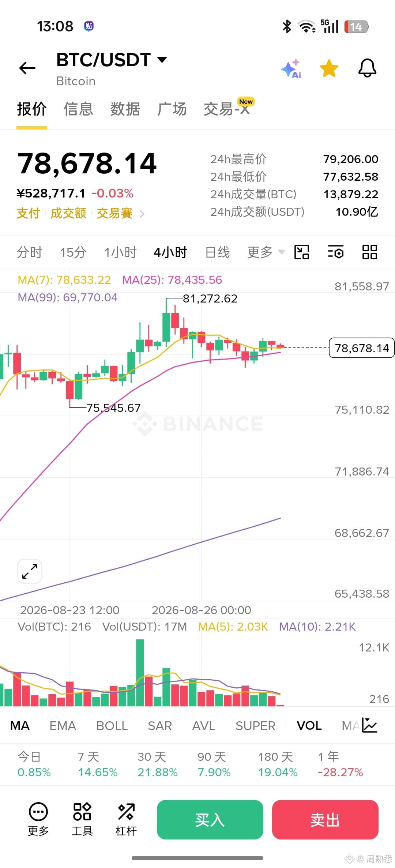Open the 交易赛 link

coord(114,213)
